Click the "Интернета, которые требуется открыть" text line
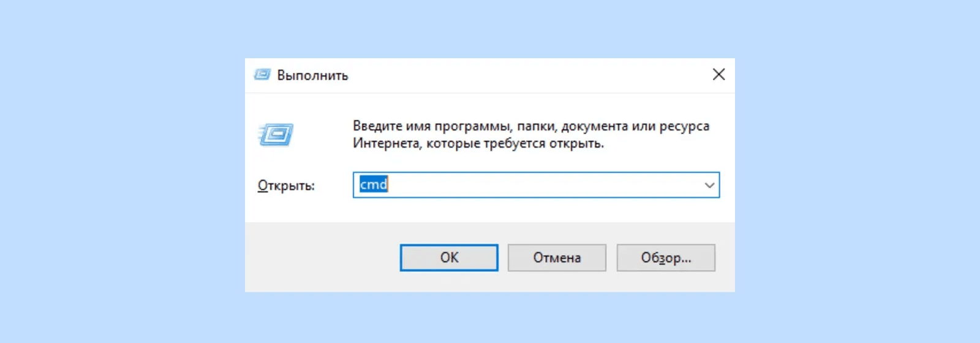This screenshot has width=980, height=343. tap(478, 144)
